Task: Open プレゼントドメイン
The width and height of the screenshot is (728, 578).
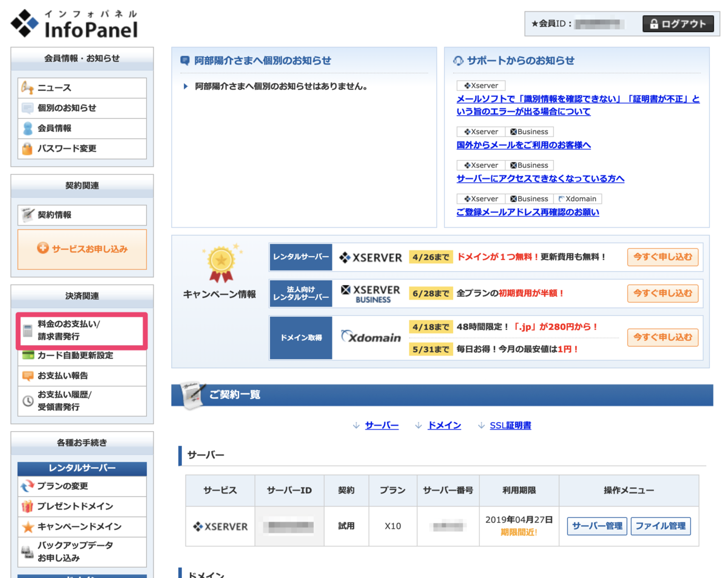Action: point(82,506)
